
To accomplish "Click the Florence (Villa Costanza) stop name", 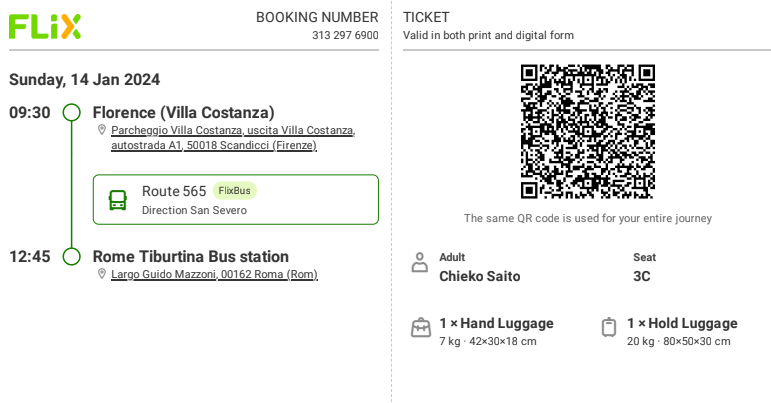I will [x=183, y=113].
